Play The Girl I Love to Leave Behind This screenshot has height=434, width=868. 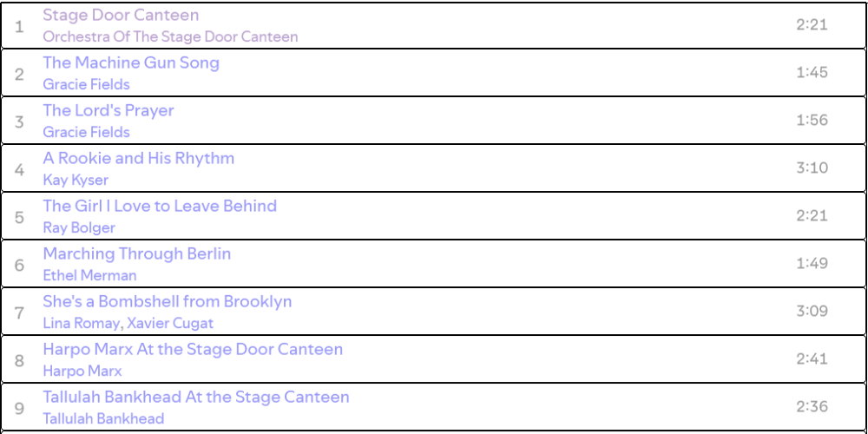tap(160, 207)
